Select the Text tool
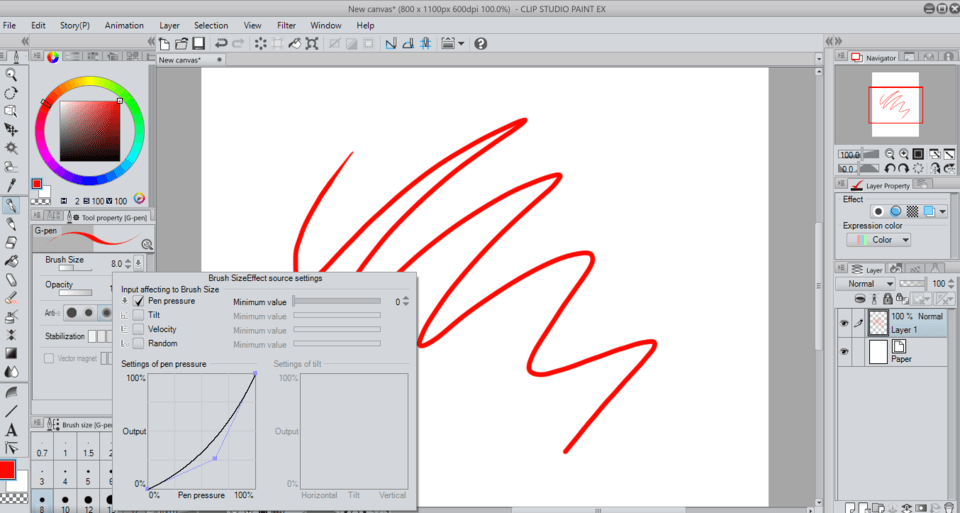 11,430
